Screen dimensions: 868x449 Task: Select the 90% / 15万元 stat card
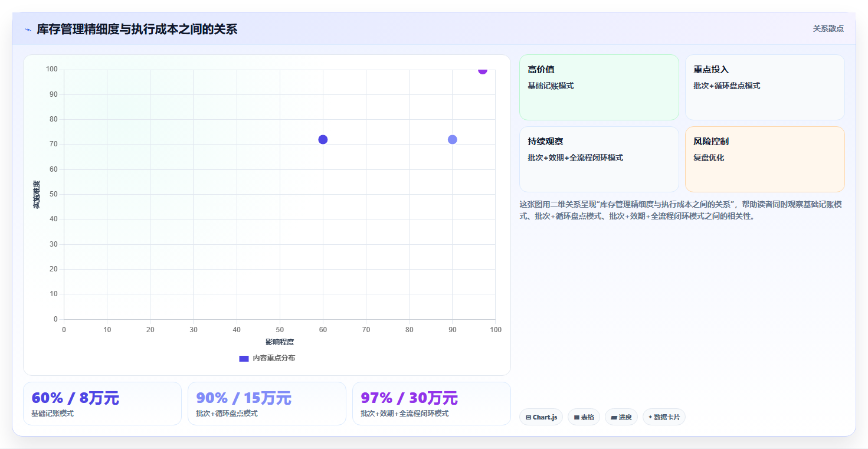point(267,404)
